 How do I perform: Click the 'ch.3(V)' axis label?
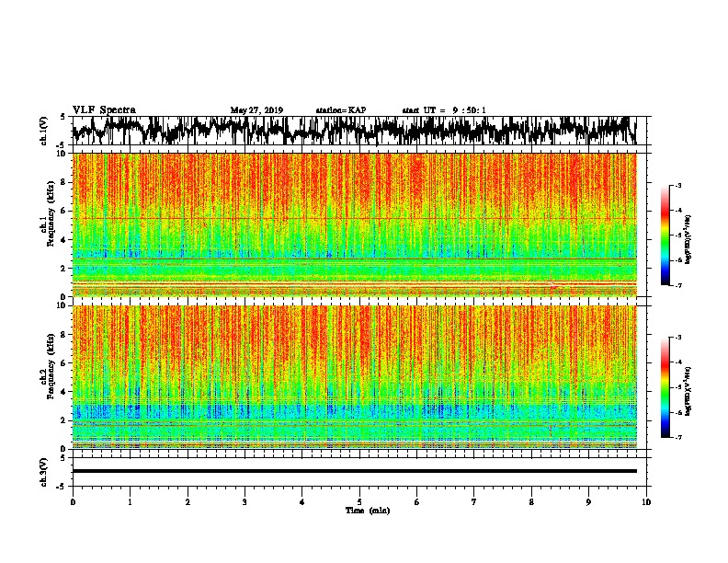[x=44, y=472]
